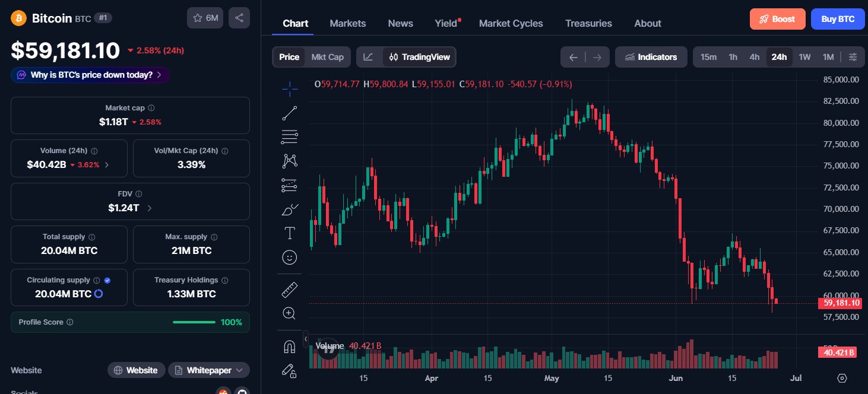Click the Profile Score progress bar

(194, 322)
